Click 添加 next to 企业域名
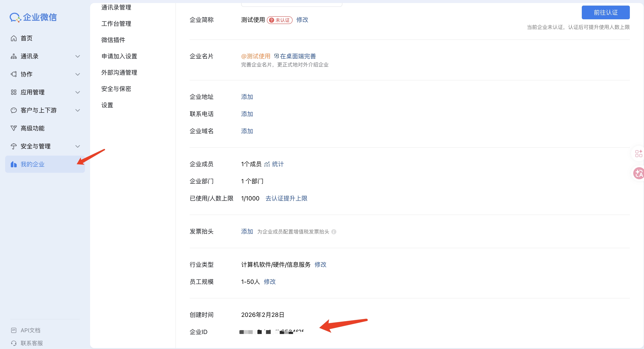The height and width of the screenshot is (349, 644). pos(247,131)
